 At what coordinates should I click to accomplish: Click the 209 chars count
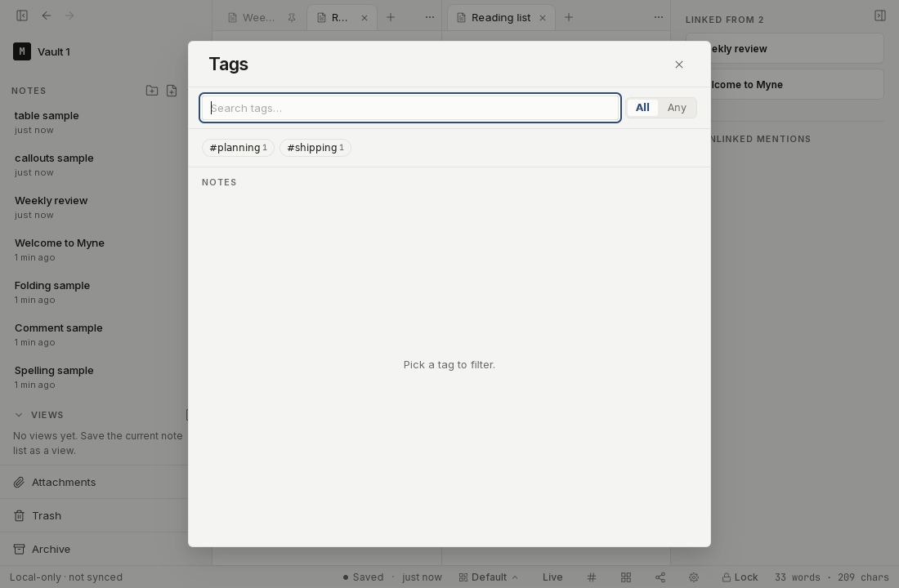point(863,577)
